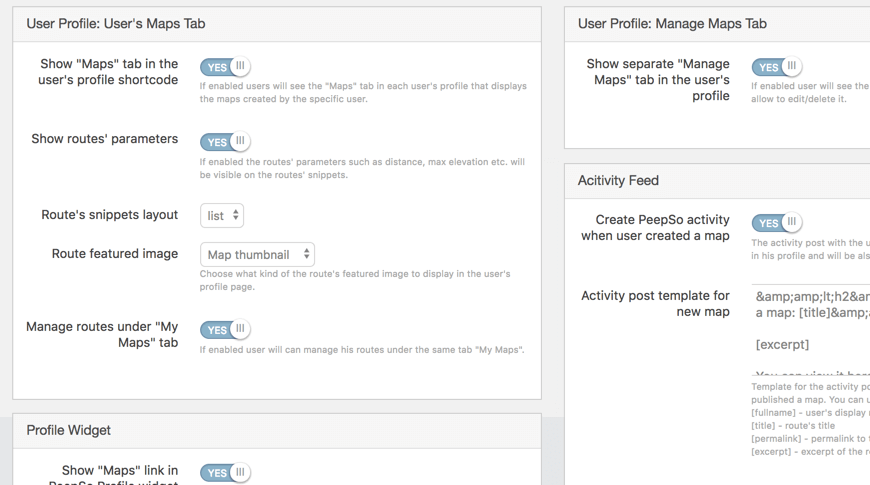Toggle Show "Maps" link in Profile widget
Image resolution: width=870 pixels, height=485 pixels.
tap(225, 473)
